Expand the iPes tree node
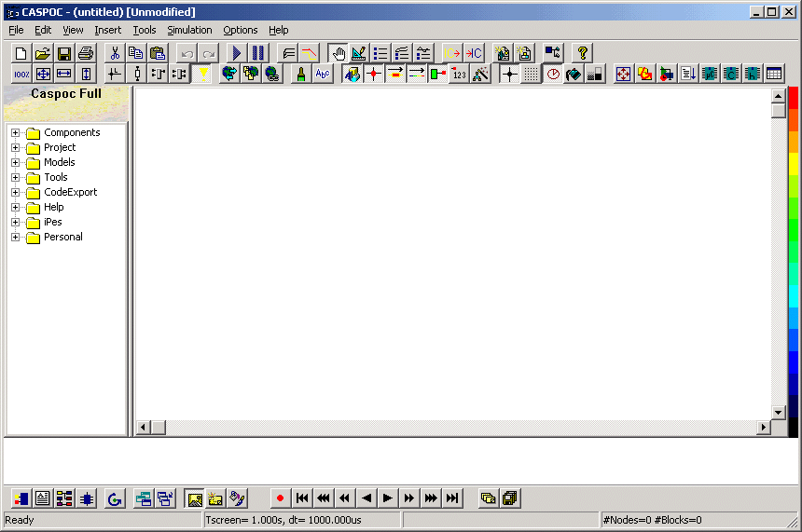The image size is (802, 532). [x=15, y=223]
